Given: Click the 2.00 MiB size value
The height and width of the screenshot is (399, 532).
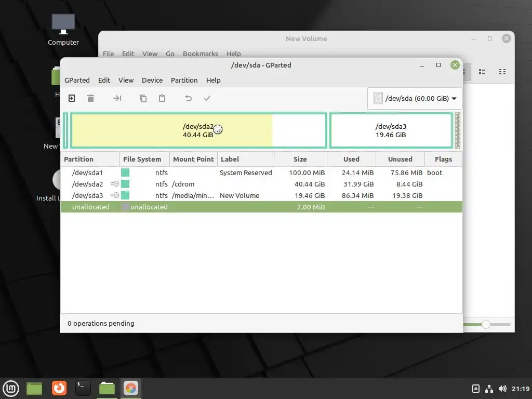Looking at the screenshot, I should click(x=311, y=207).
